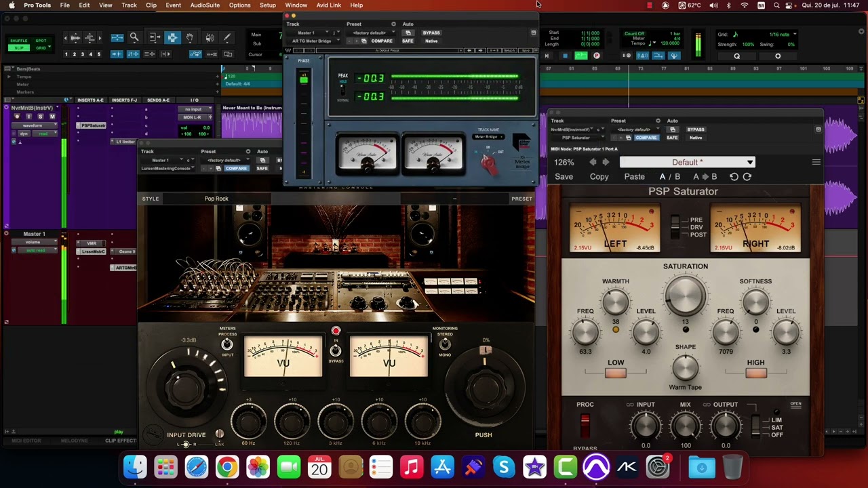Screen dimensions: 868x488
Task: Open Pro Tools app from the Dock
Action: point(596,467)
